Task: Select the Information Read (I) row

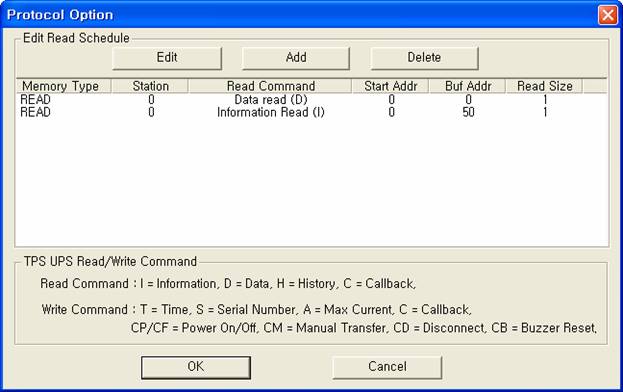Action: 311,112
